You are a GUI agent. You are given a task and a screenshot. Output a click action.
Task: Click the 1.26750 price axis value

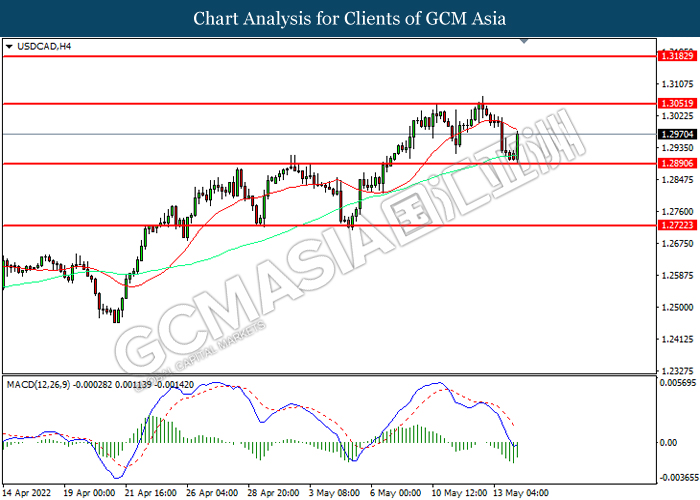click(x=677, y=243)
